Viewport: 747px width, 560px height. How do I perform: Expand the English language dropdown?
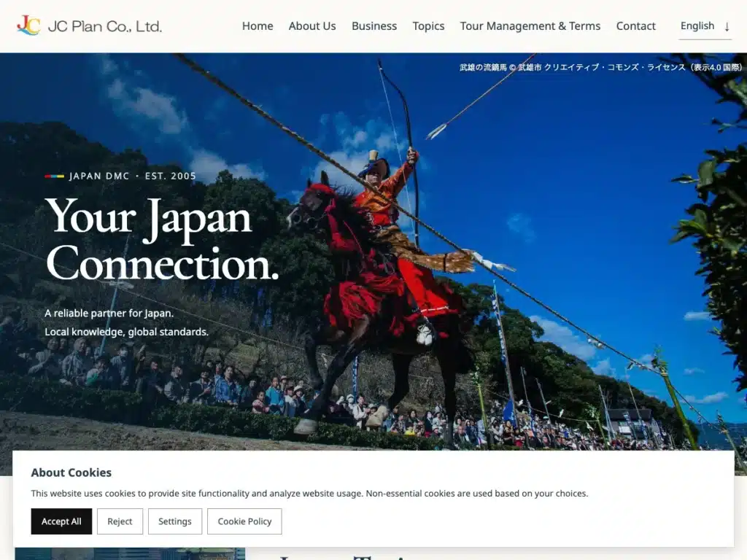coord(705,26)
